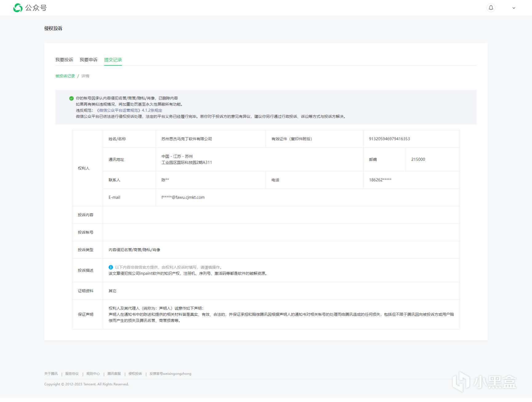Open the 关于腾讯 footer link
This screenshot has width=532, height=402.
[51, 374]
